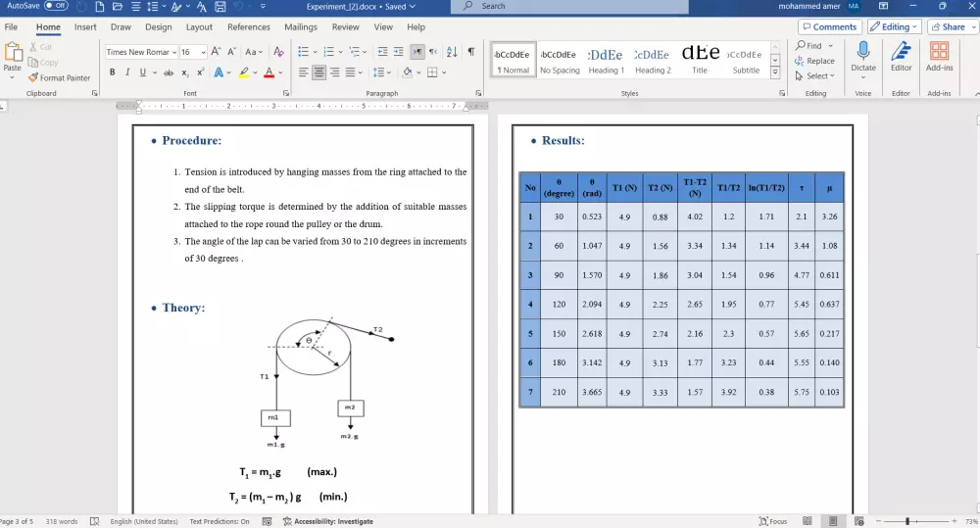980x528 pixels.
Task: Go to the References tab
Action: click(248, 26)
